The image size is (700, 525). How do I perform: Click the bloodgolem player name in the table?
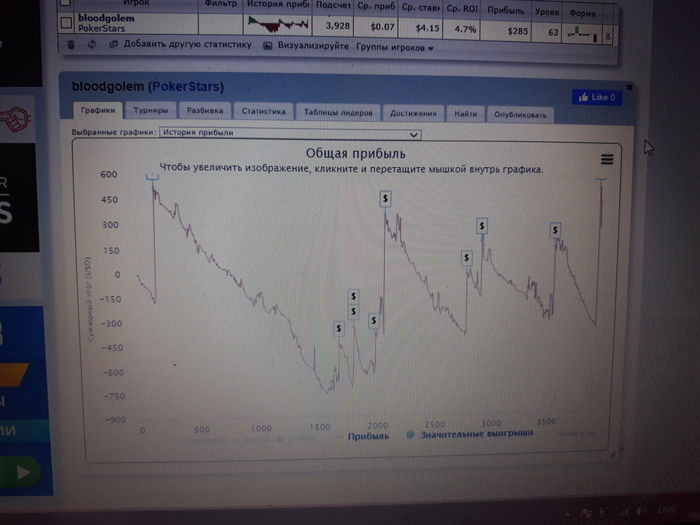(x=106, y=18)
